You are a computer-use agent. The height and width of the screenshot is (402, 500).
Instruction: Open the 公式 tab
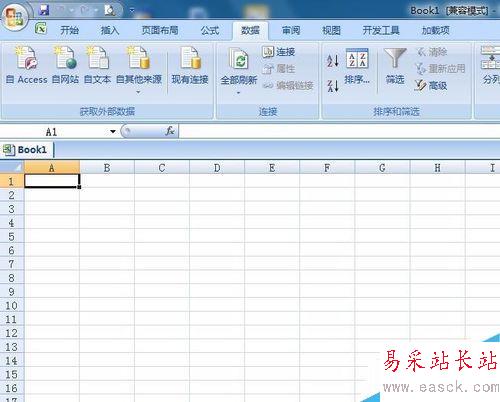pos(210,30)
